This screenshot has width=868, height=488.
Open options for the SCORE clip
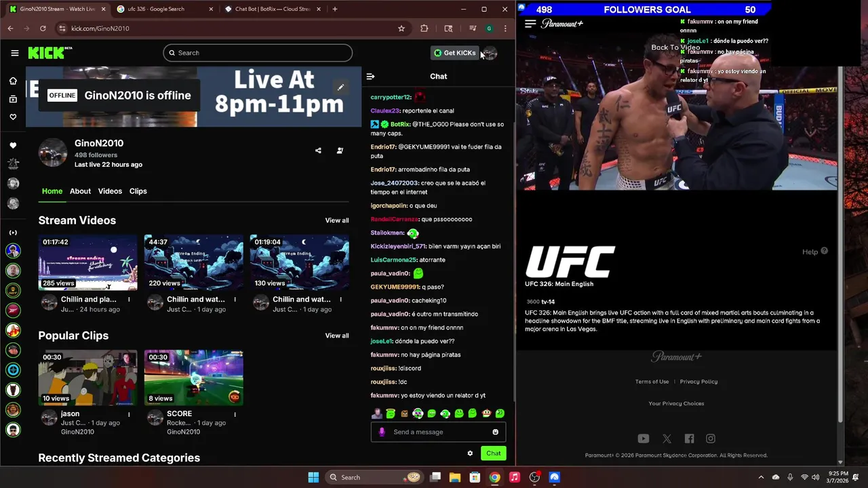pos(235,413)
